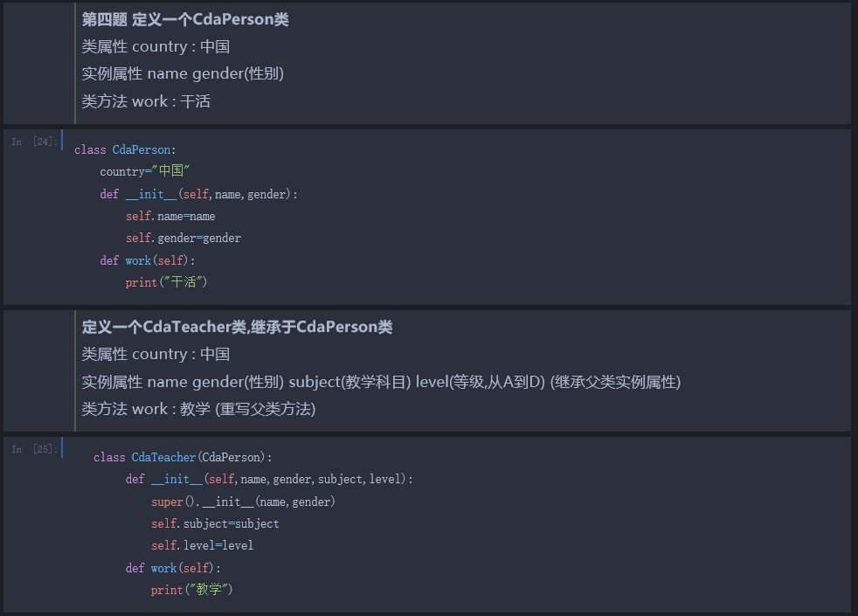Click the "super().__init__(name,gender)" line
The height and width of the screenshot is (616, 858).
243,502
